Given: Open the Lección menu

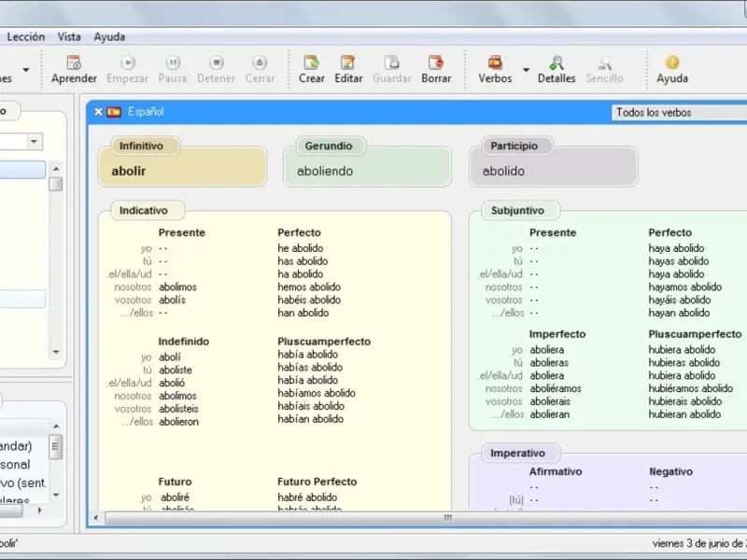Looking at the screenshot, I should (x=25, y=37).
